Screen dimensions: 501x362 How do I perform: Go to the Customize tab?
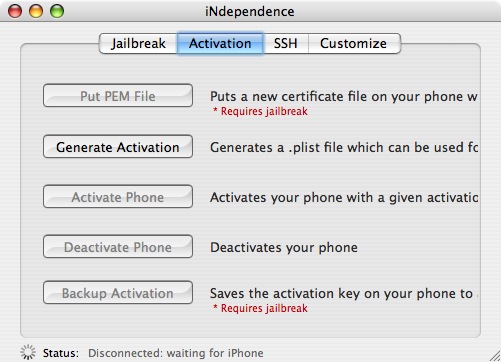(x=354, y=43)
